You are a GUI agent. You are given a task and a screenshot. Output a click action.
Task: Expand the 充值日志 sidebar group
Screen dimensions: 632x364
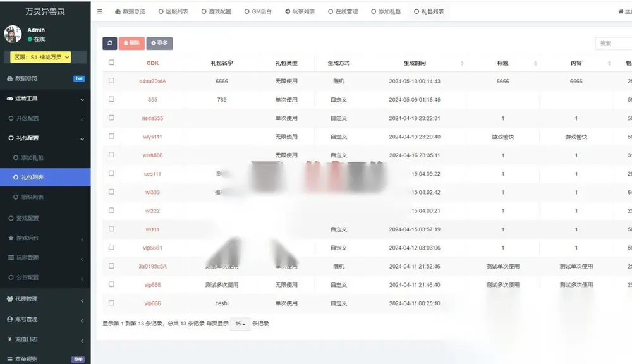point(45,339)
